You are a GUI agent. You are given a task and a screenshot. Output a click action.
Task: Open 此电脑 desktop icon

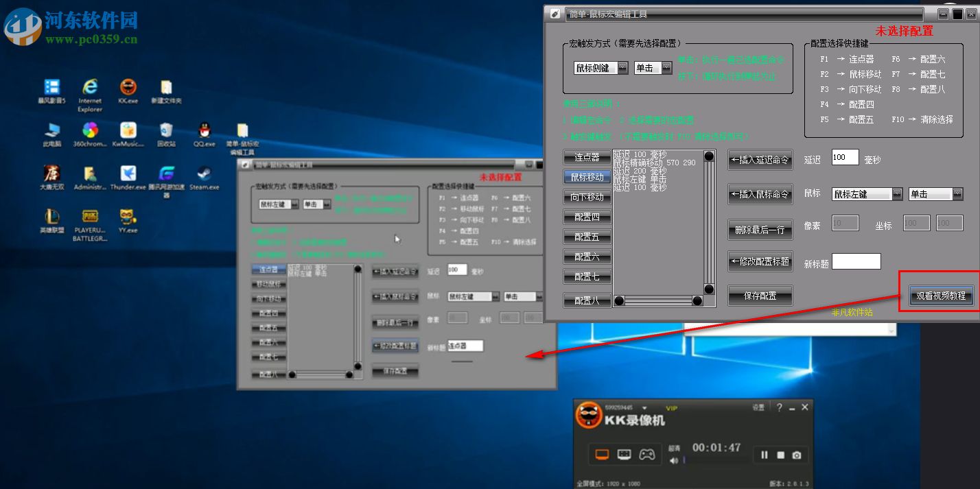[x=52, y=134]
